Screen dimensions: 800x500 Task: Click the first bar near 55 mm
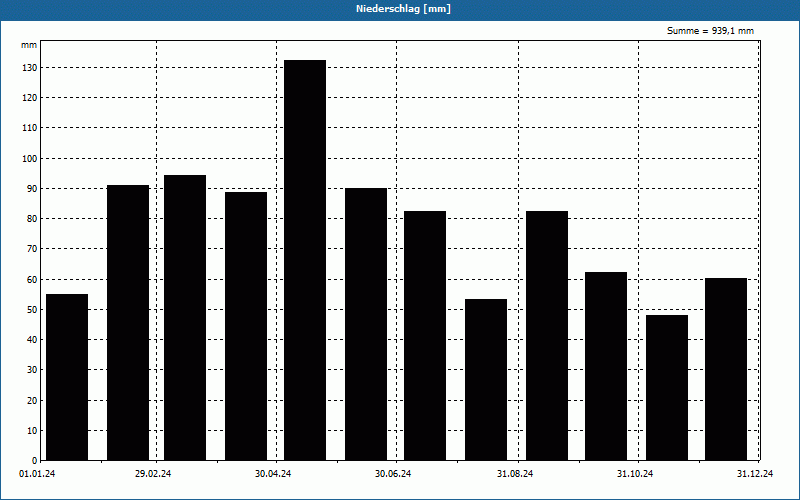click(67, 378)
